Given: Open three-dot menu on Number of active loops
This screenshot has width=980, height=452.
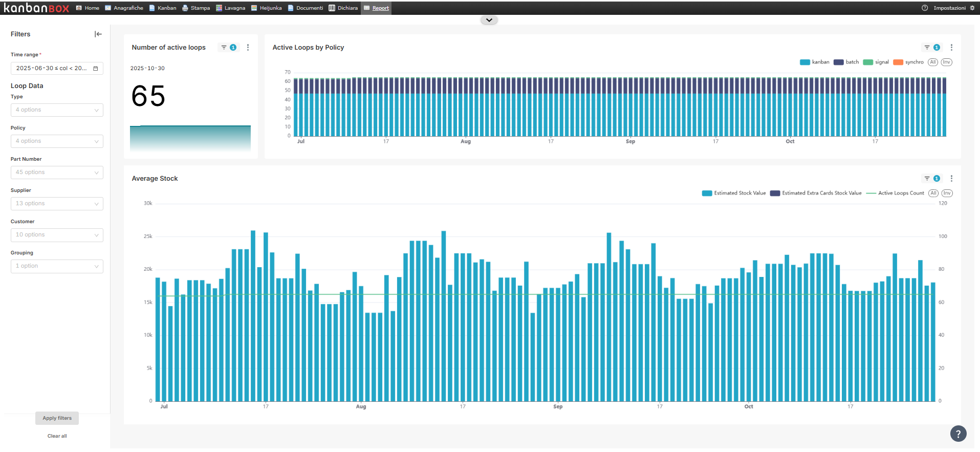Looking at the screenshot, I should pyautogui.click(x=248, y=48).
